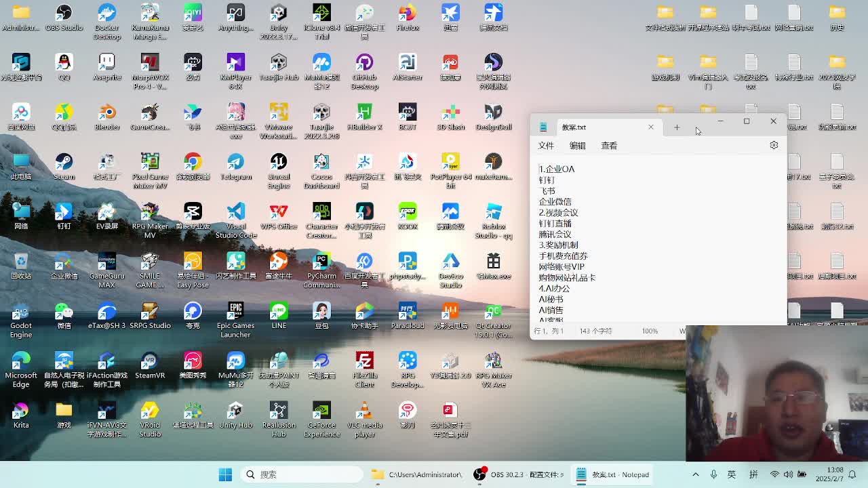
Task: Open the 文件 menu in Notepad
Action: click(546, 146)
